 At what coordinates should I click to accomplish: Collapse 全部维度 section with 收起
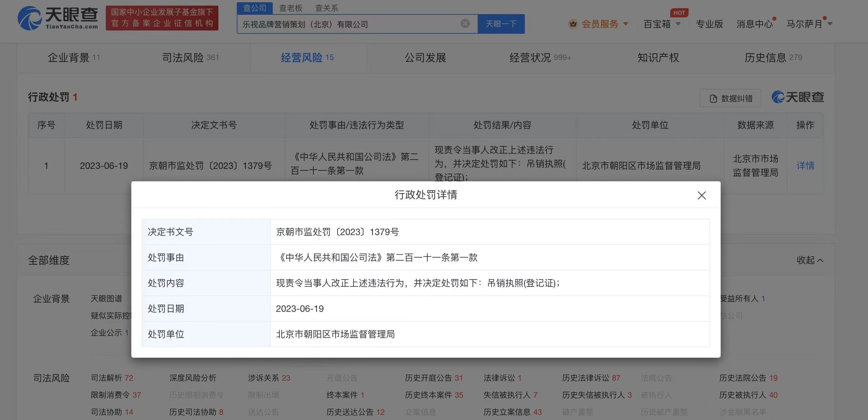point(809,260)
